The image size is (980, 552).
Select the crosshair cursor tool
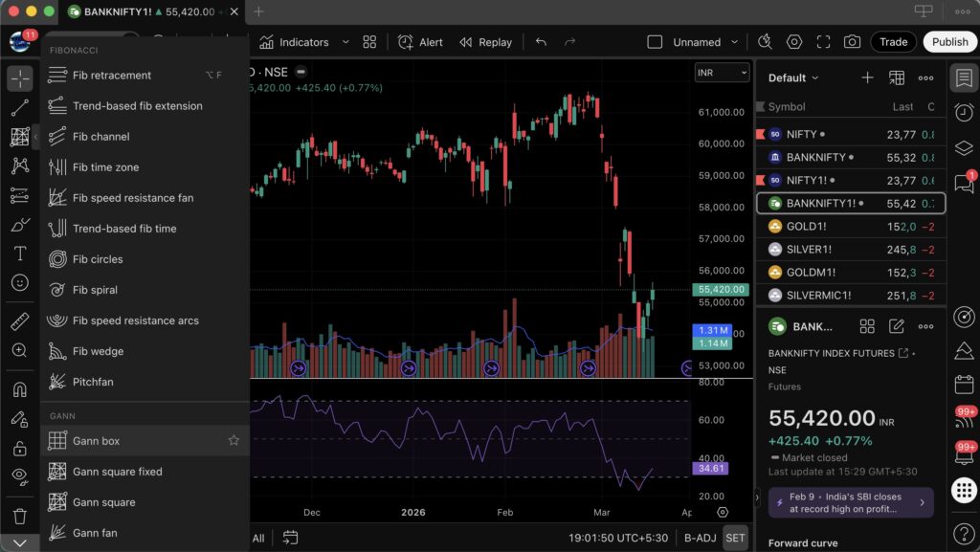pos(19,78)
